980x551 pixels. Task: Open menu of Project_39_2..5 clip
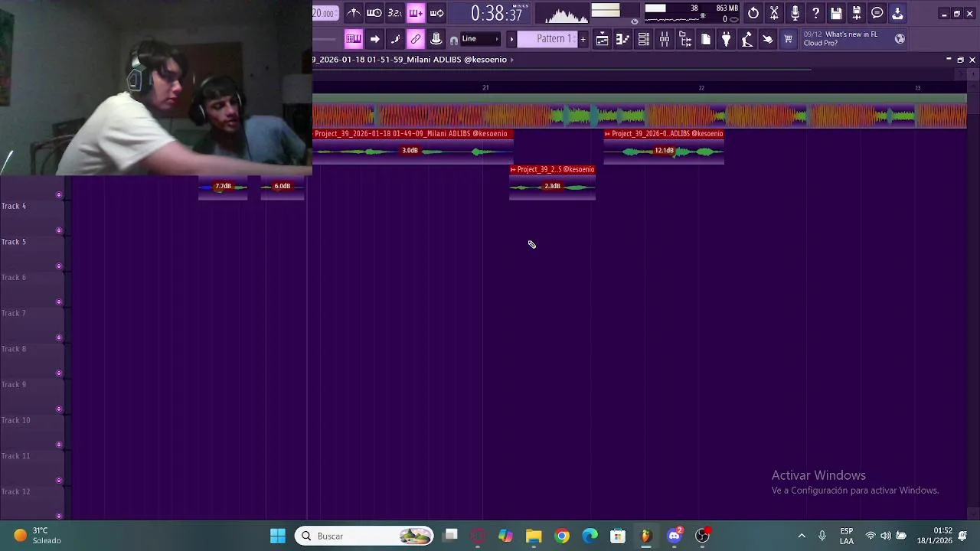pos(513,170)
